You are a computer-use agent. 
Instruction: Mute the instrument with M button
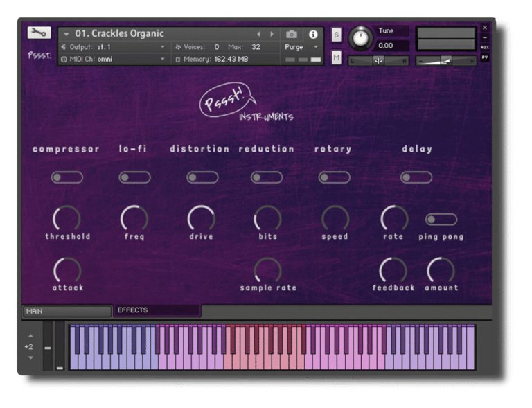coord(336,57)
